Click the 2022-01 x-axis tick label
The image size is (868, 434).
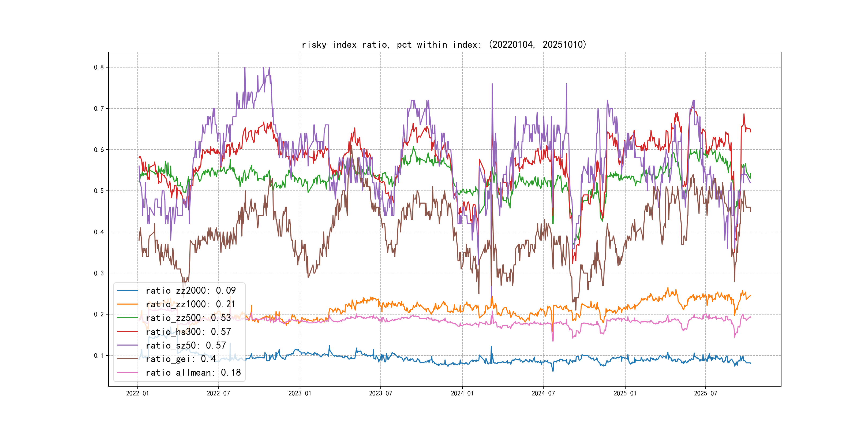pyautogui.click(x=137, y=393)
